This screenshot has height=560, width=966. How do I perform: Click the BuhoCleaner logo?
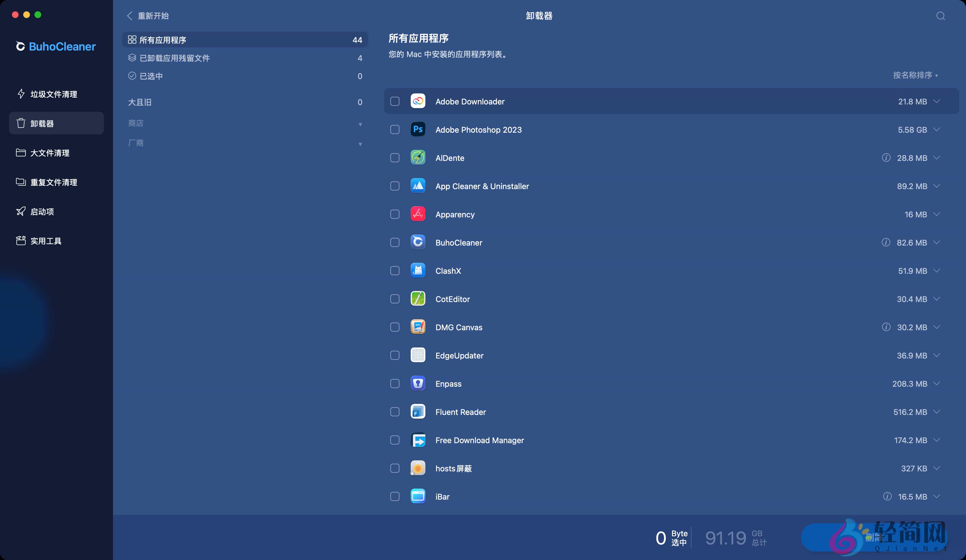click(55, 46)
